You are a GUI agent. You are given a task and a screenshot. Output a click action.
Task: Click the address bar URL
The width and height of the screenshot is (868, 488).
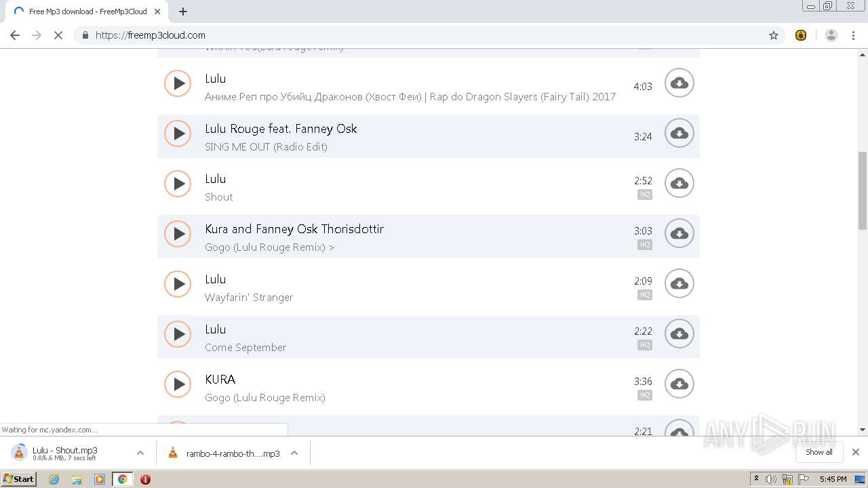151,35
